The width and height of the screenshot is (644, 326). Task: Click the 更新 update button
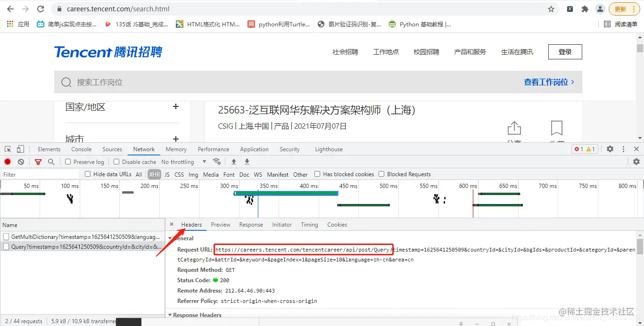624,9
